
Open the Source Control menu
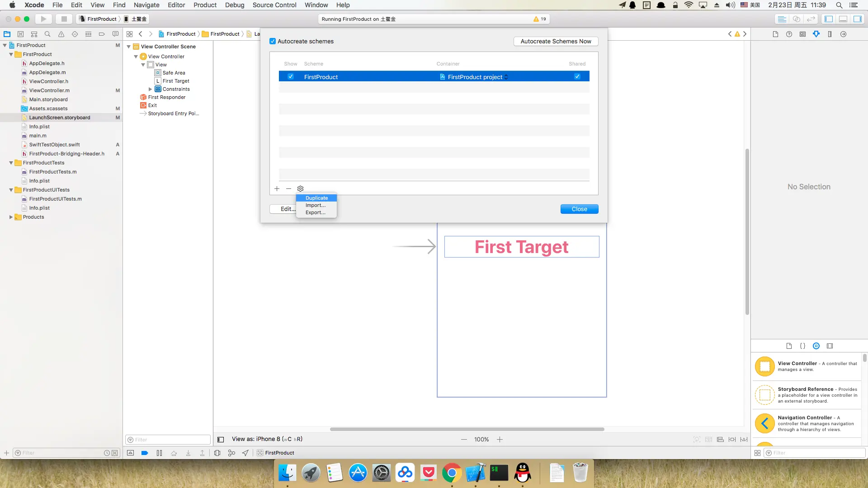click(274, 5)
